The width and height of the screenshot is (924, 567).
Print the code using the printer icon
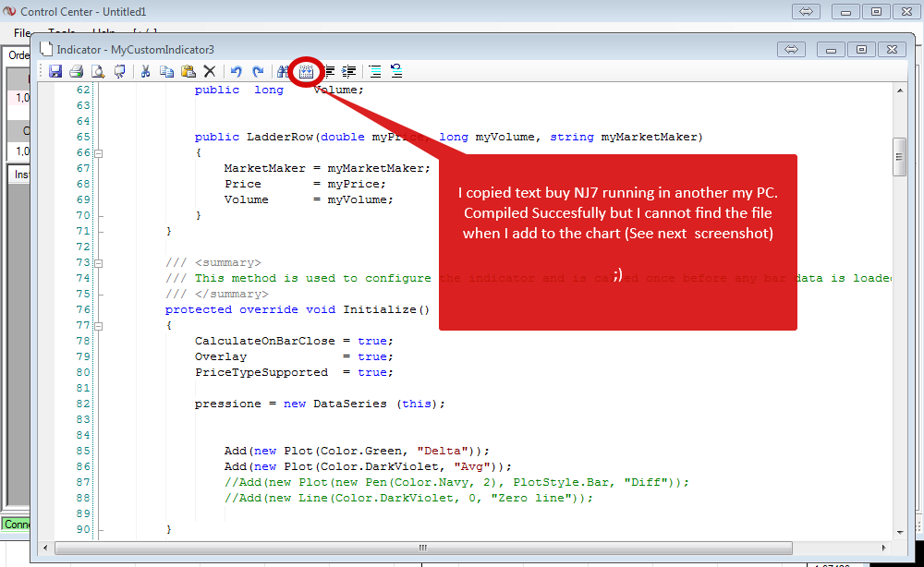coord(76,72)
